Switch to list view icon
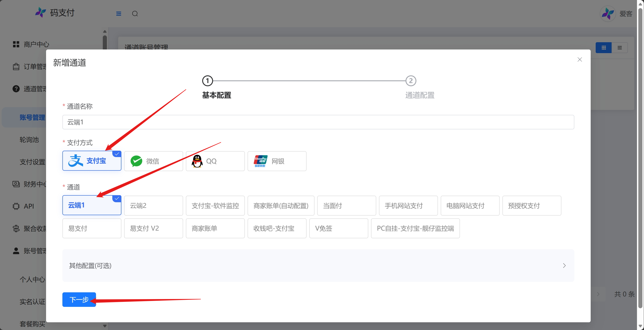Viewport: 644px width, 330px height. (x=619, y=47)
